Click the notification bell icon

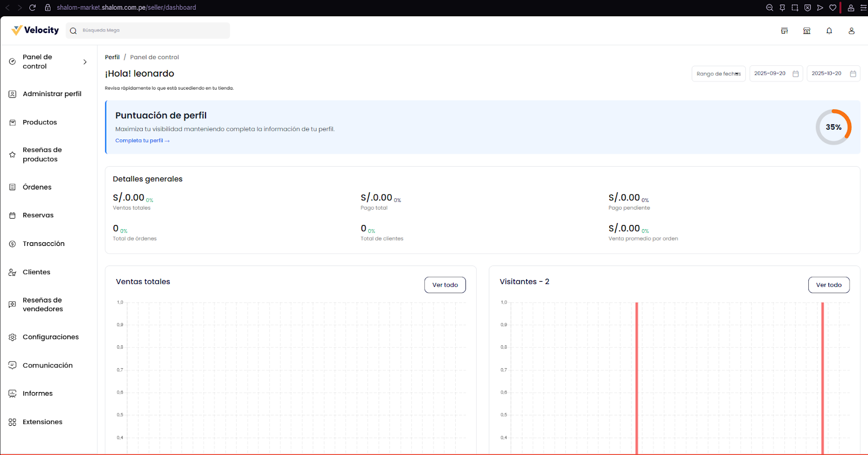click(x=829, y=31)
